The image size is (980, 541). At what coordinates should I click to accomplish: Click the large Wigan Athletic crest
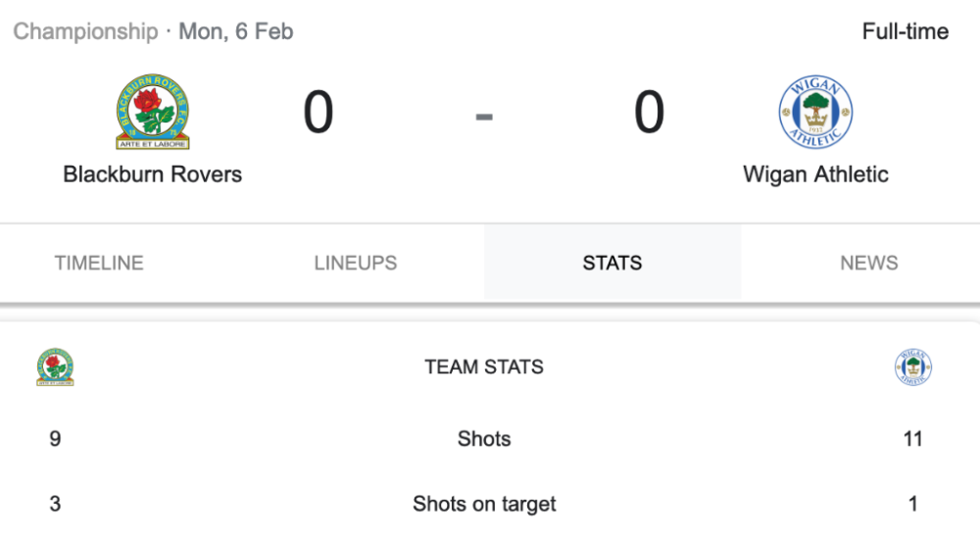[x=815, y=112]
